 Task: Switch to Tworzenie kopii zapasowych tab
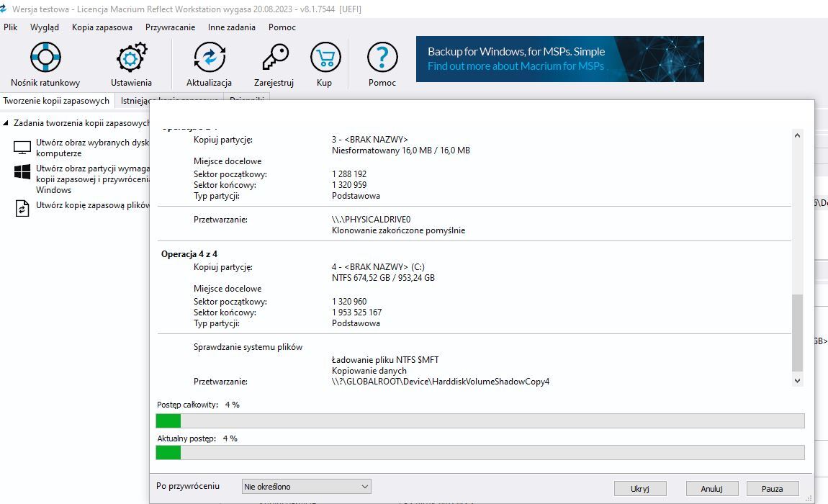[56, 101]
